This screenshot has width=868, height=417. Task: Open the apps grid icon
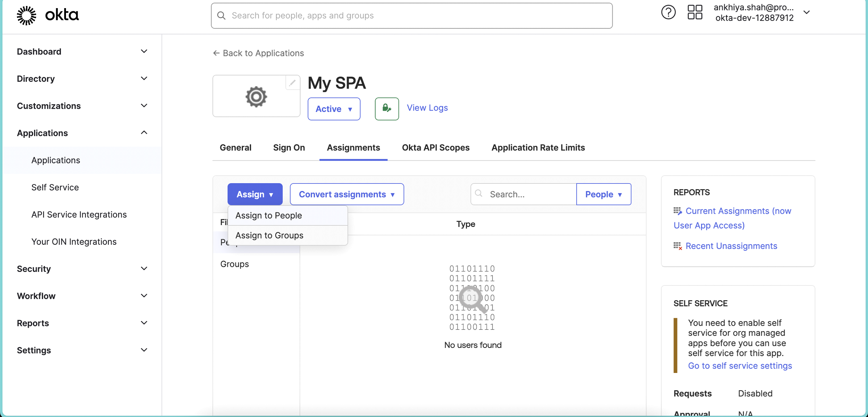pyautogui.click(x=694, y=13)
